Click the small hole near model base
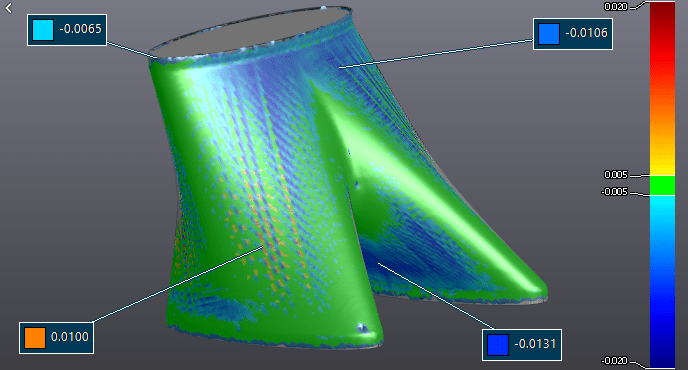This screenshot has height=370, width=688. point(362,328)
